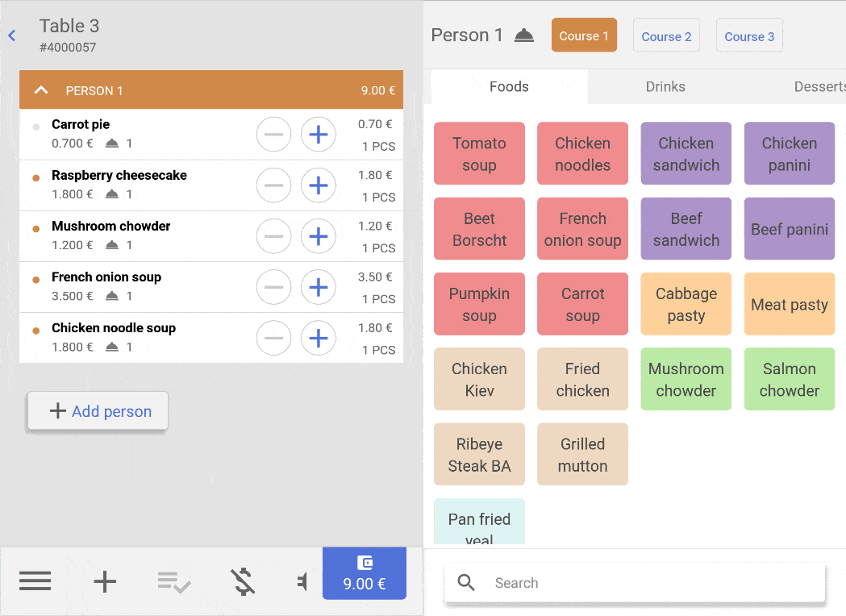
Task: Click the Add person button
Action: pos(98,411)
